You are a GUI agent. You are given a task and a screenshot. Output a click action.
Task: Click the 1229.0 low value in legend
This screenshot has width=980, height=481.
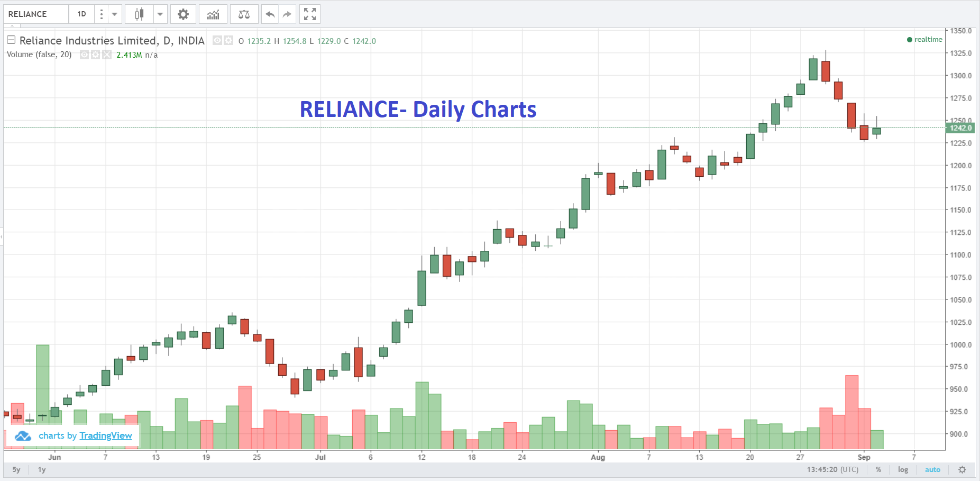coord(329,41)
